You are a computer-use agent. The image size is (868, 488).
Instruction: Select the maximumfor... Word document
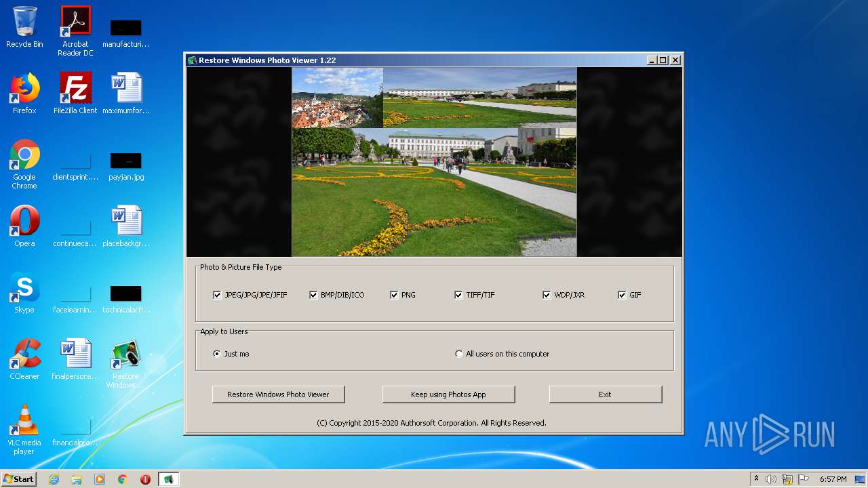coord(125,94)
